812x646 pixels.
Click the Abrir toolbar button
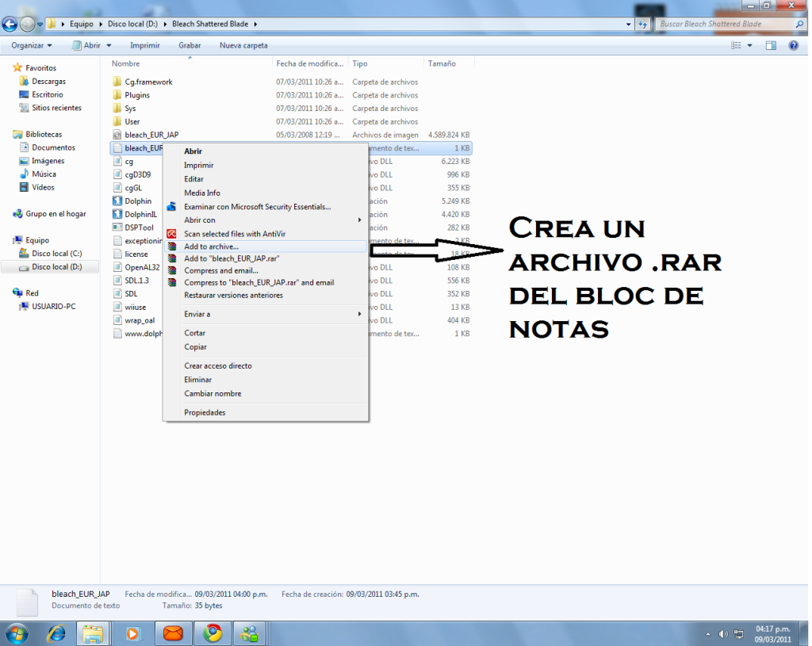pyautogui.click(x=87, y=45)
